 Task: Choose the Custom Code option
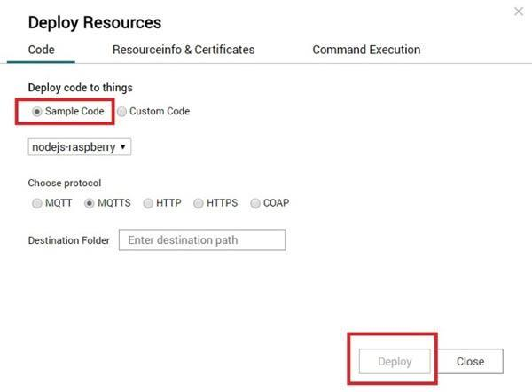[122, 112]
